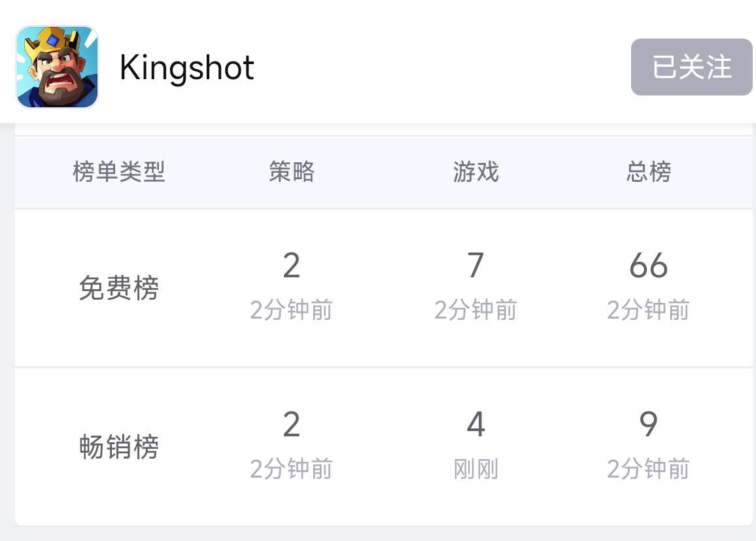Tap 2分钟前 under free strategy rank
Screen dimensions: 756x541
coord(291,309)
